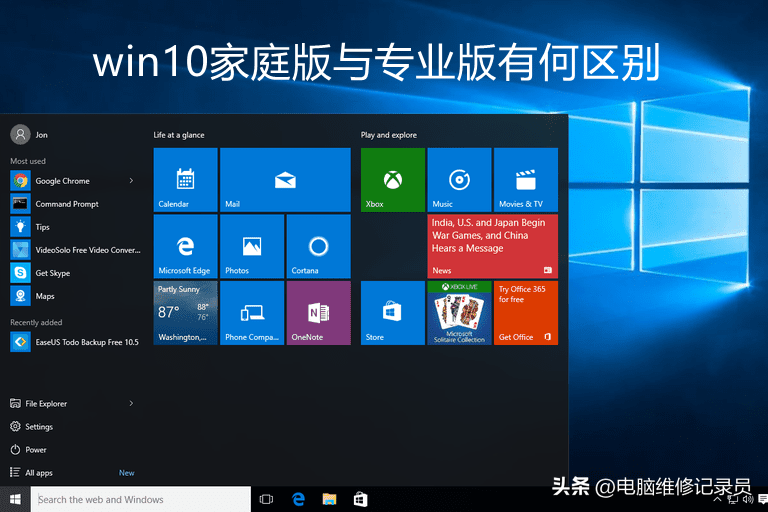Open the Calendar tile

click(x=185, y=180)
